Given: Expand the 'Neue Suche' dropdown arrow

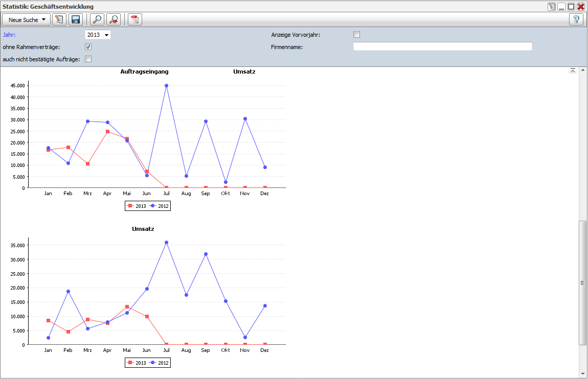Looking at the screenshot, I should [44, 20].
